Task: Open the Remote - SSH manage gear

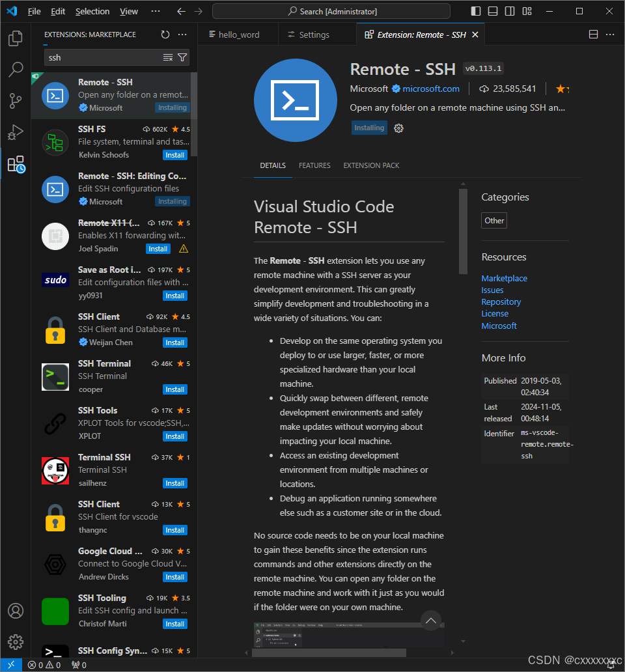Action: coord(398,128)
